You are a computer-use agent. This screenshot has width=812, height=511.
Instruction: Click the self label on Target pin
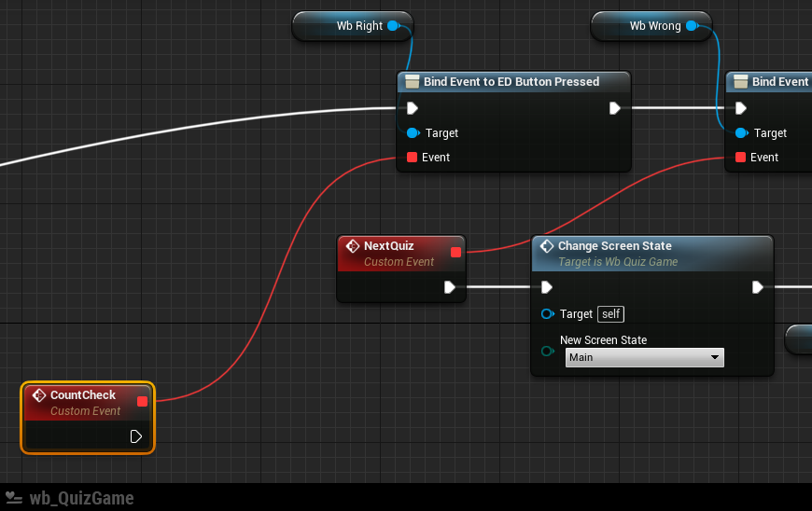point(610,314)
